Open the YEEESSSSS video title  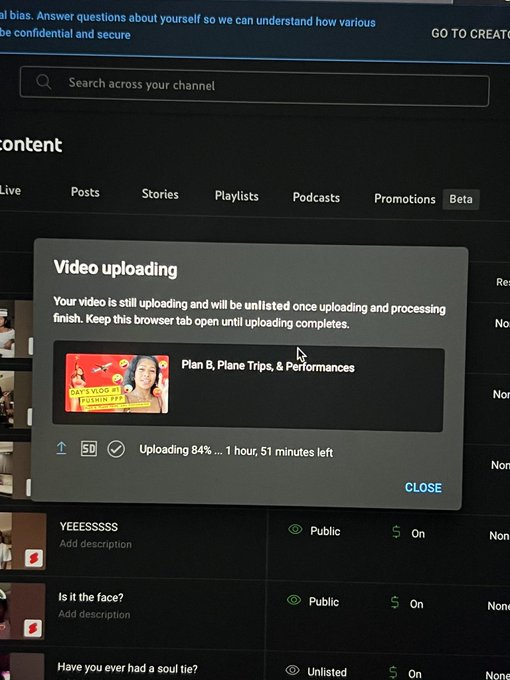(88, 526)
